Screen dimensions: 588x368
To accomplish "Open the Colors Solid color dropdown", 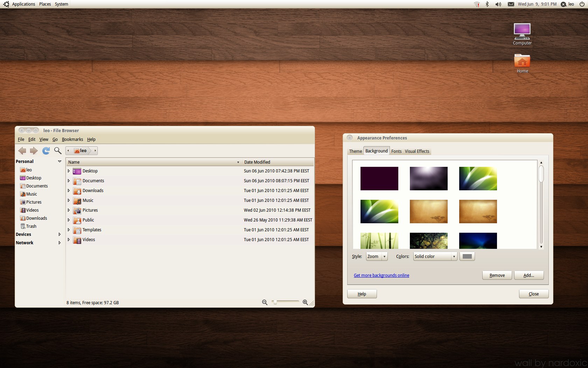I will point(435,257).
